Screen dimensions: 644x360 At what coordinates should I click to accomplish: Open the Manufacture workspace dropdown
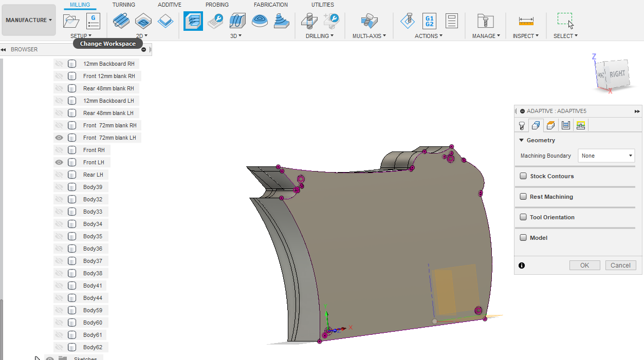(29, 20)
